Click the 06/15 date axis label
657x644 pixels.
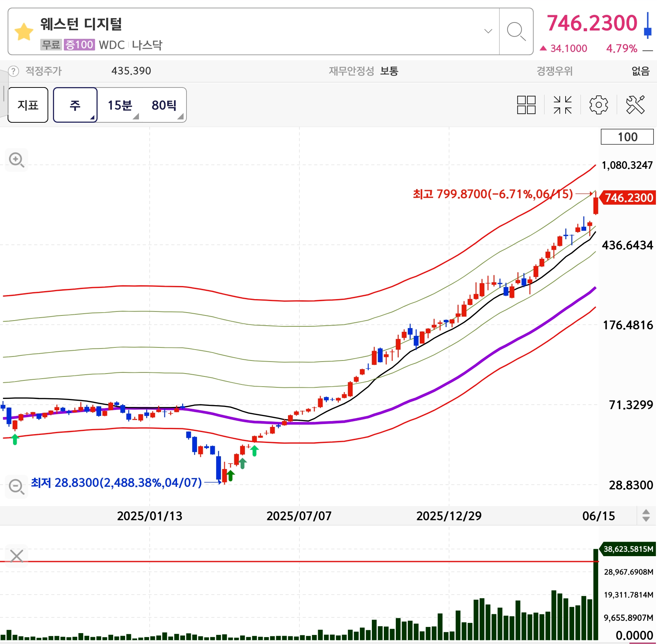(x=599, y=516)
